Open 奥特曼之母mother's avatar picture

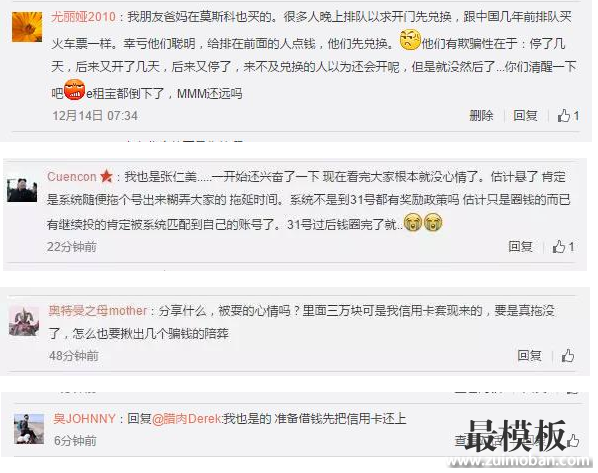[x=24, y=321]
